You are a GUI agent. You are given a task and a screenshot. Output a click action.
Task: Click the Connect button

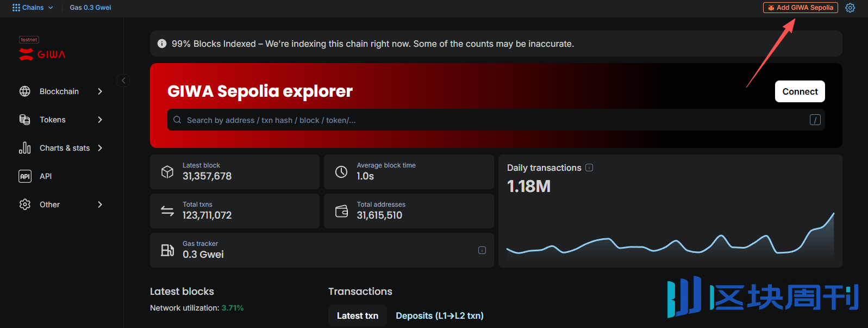tap(800, 91)
